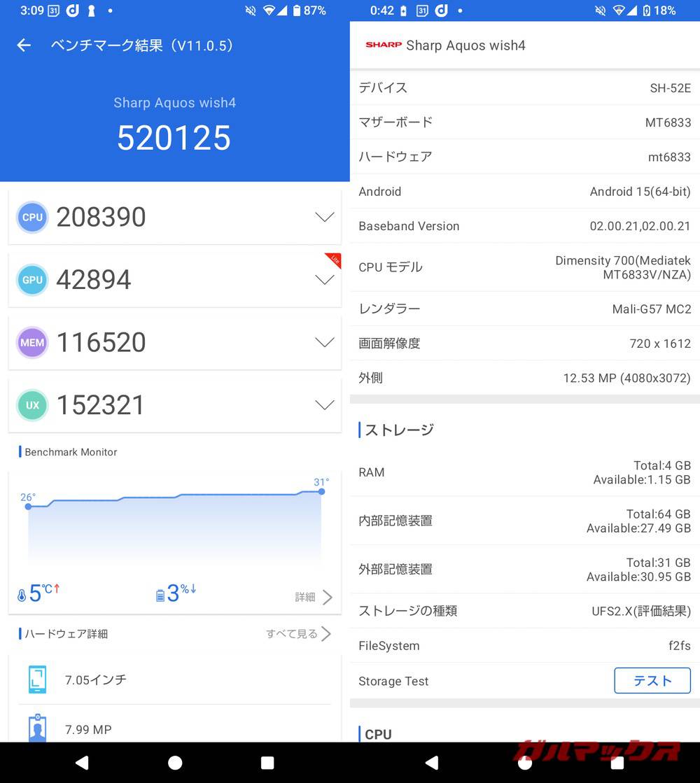This screenshot has height=783, width=700.
Task: Tap the Android home navigation button
Action: [175, 763]
